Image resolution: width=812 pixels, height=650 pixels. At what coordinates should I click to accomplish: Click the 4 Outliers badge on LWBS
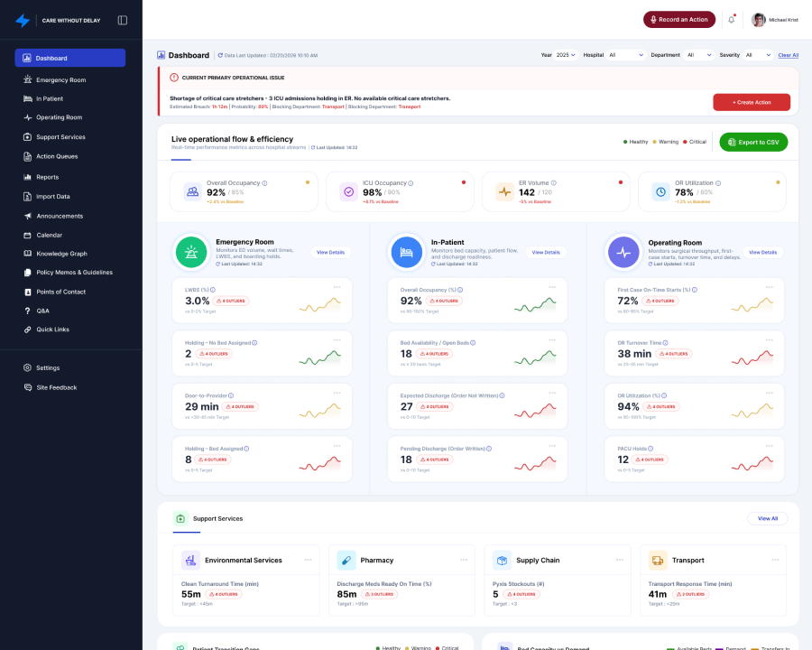point(231,301)
